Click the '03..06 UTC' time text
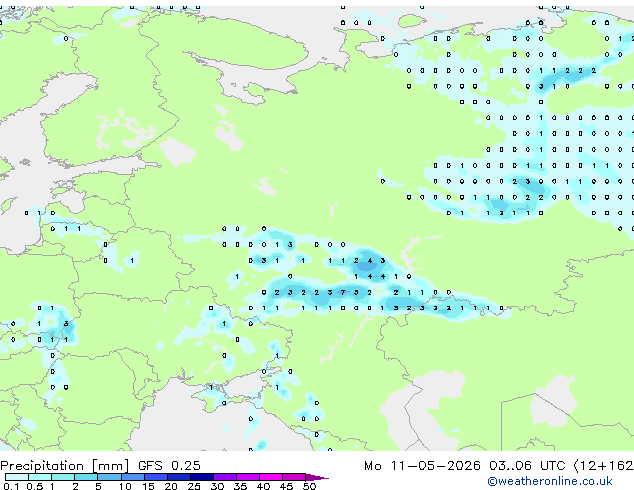 point(527,466)
